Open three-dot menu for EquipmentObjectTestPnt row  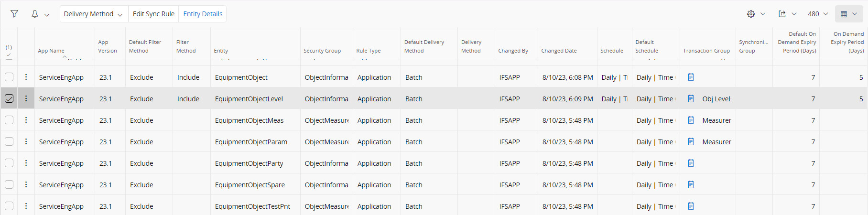[26, 206]
